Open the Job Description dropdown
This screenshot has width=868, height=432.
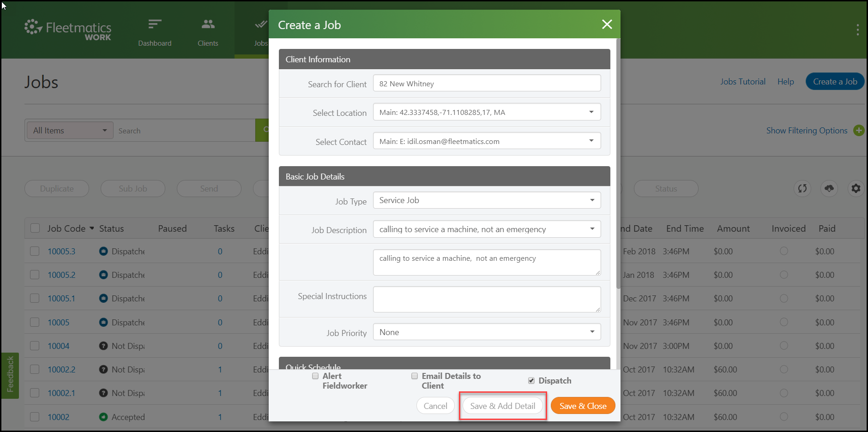(x=487, y=229)
